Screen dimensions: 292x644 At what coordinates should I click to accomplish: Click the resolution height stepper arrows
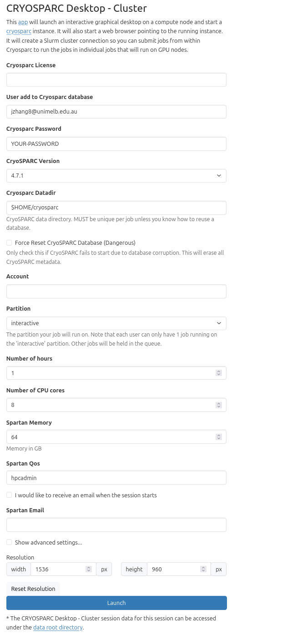tap(203, 569)
